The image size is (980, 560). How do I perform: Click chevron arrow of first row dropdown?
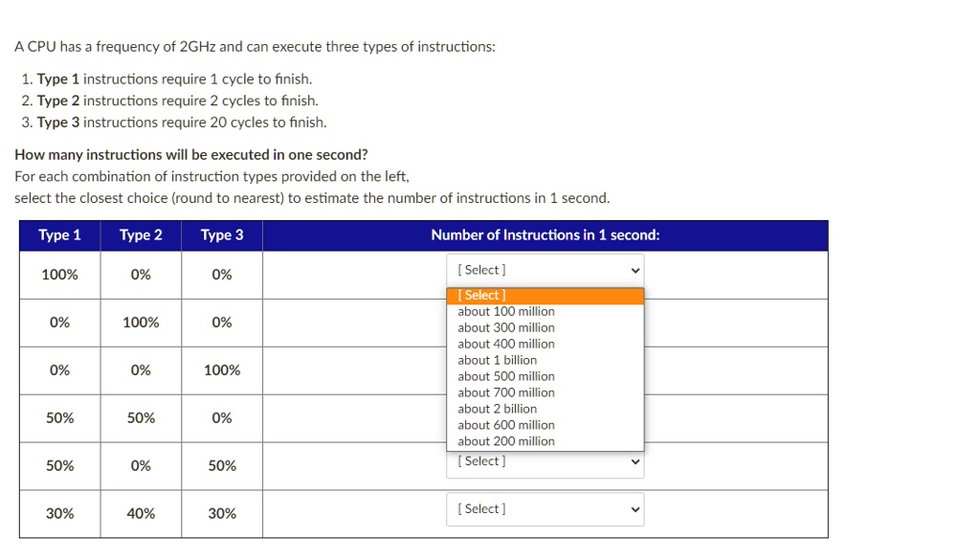pyautogui.click(x=635, y=271)
